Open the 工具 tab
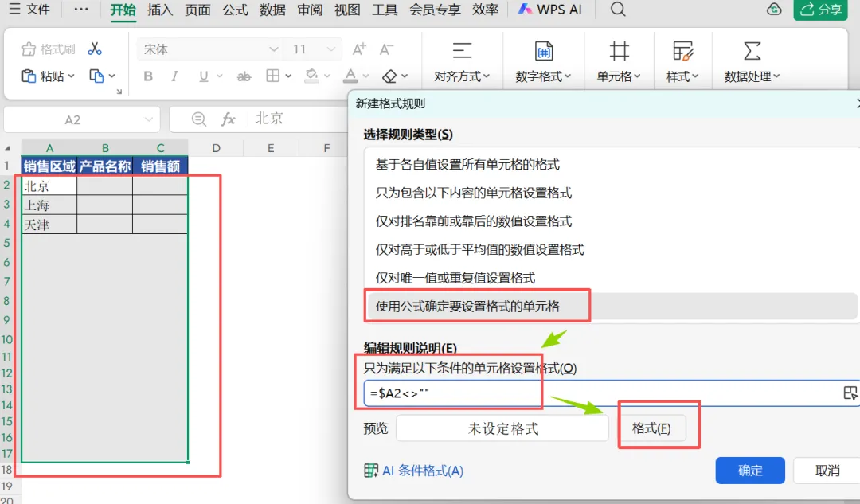Viewport: 860px width, 504px height. [x=385, y=10]
